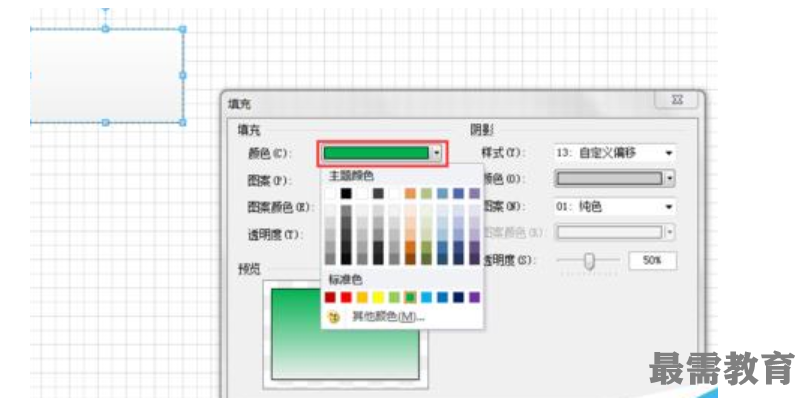Click the green gradient preview thumbnail
The width and height of the screenshot is (801, 408).
click(x=345, y=334)
